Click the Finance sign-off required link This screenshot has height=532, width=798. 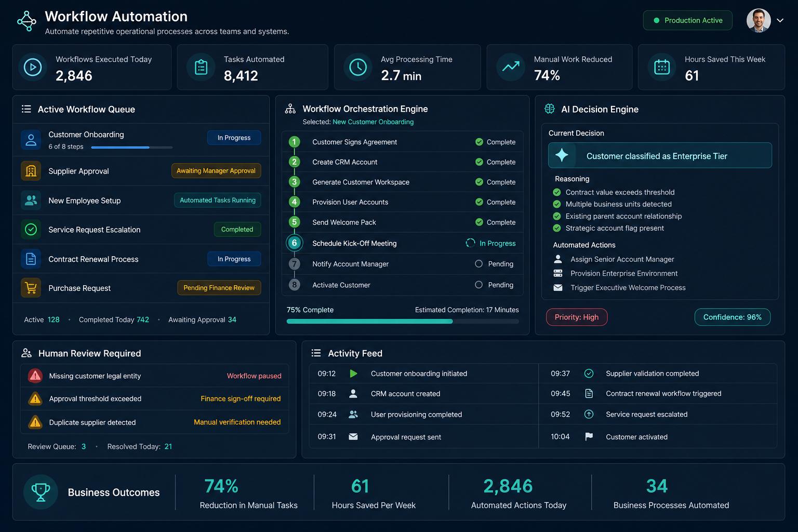click(x=241, y=398)
